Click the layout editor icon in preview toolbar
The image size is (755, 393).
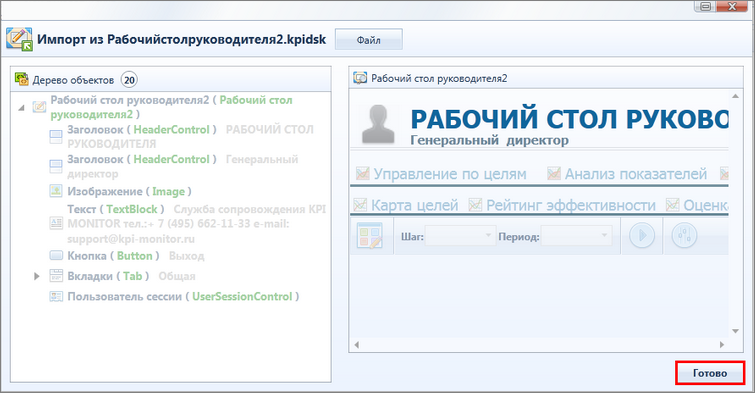370,236
